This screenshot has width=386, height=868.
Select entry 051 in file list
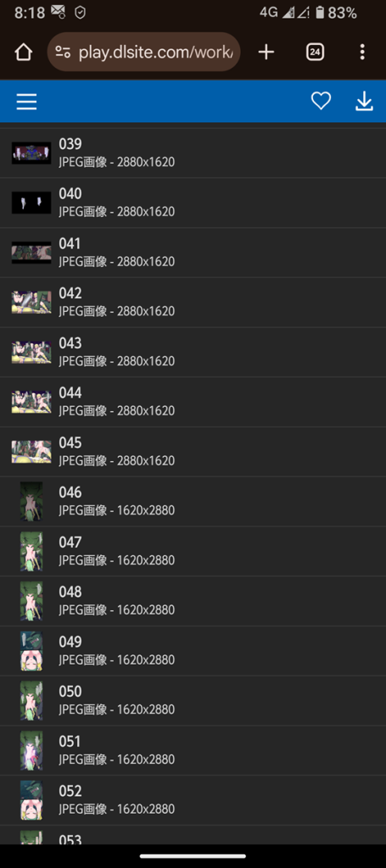pyautogui.click(x=193, y=751)
